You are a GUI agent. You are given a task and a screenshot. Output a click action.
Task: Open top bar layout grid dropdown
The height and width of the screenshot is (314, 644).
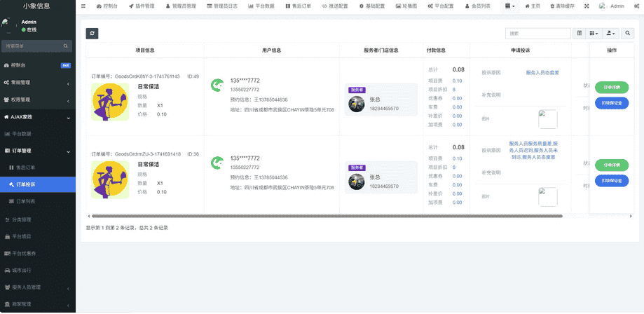coord(509,6)
